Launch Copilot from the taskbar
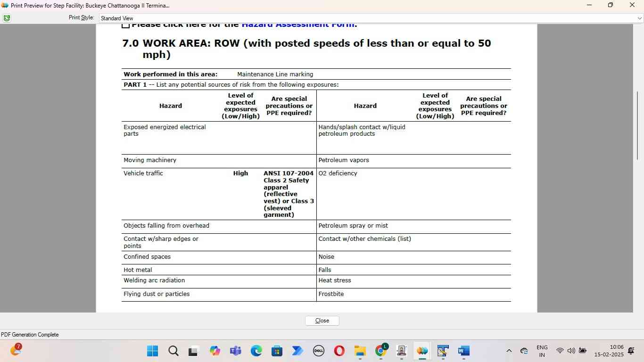The image size is (644, 362). point(215,351)
